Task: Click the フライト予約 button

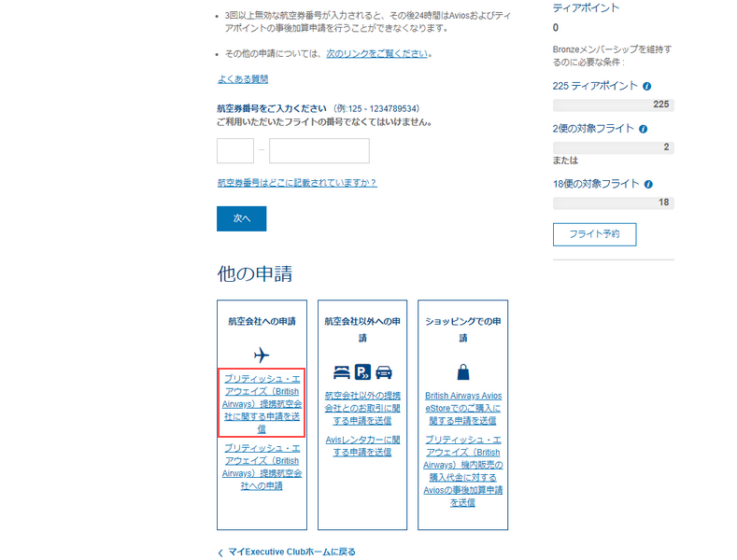Action: pyautogui.click(x=595, y=234)
